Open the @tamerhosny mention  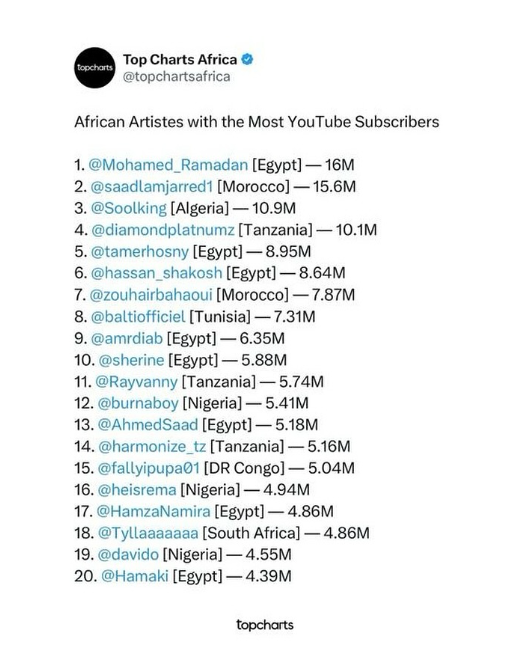click(139, 252)
